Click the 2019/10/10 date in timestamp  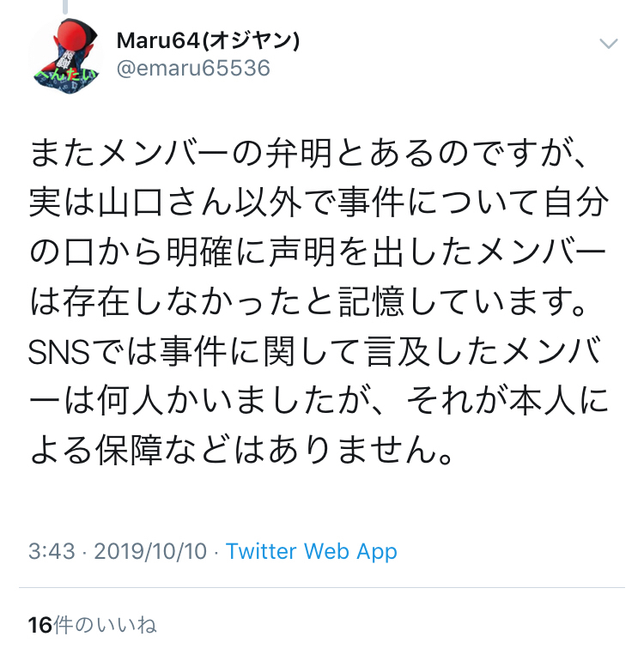coord(150,551)
